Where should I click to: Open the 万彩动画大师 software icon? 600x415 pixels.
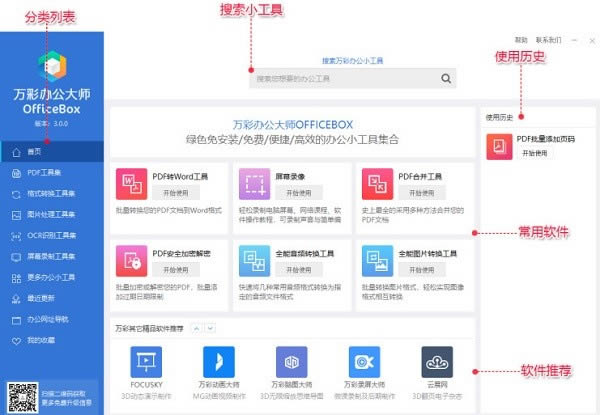tap(218, 360)
